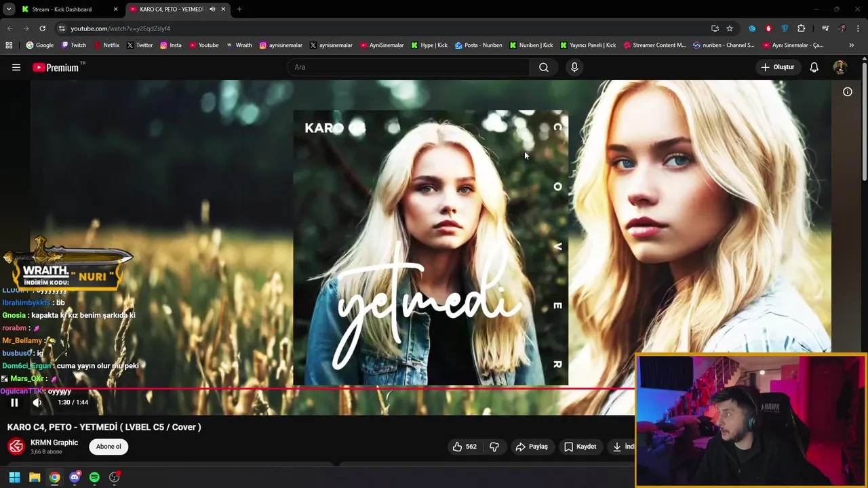The height and width of the screenshot is (488, 868).
Task: Share the video via 'Paylaş'
Action: click(x=532, y=447)
